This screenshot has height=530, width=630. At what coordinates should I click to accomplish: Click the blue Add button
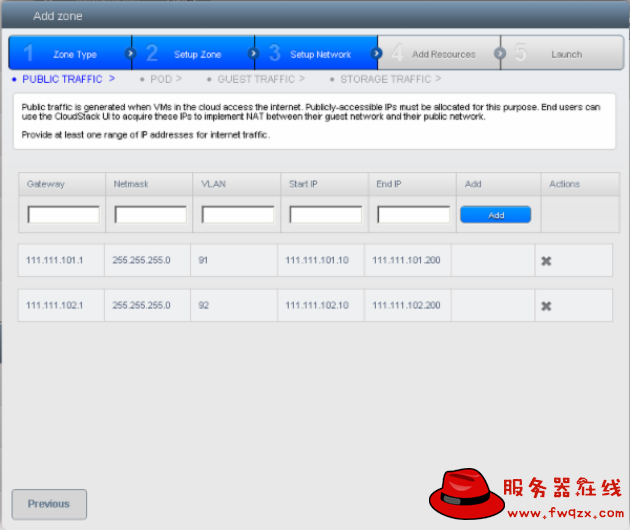coord(495,215)
